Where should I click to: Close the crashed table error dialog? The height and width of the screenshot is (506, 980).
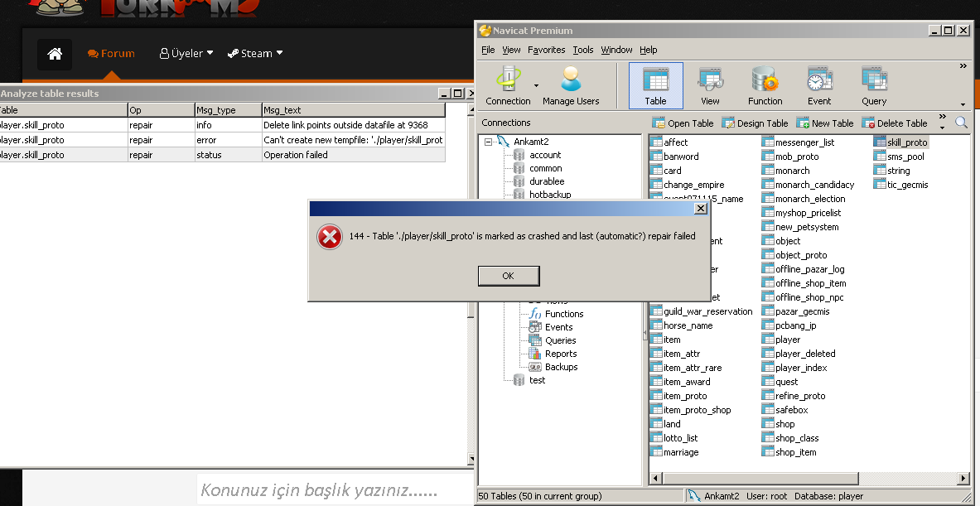click(x=701, y=208)
